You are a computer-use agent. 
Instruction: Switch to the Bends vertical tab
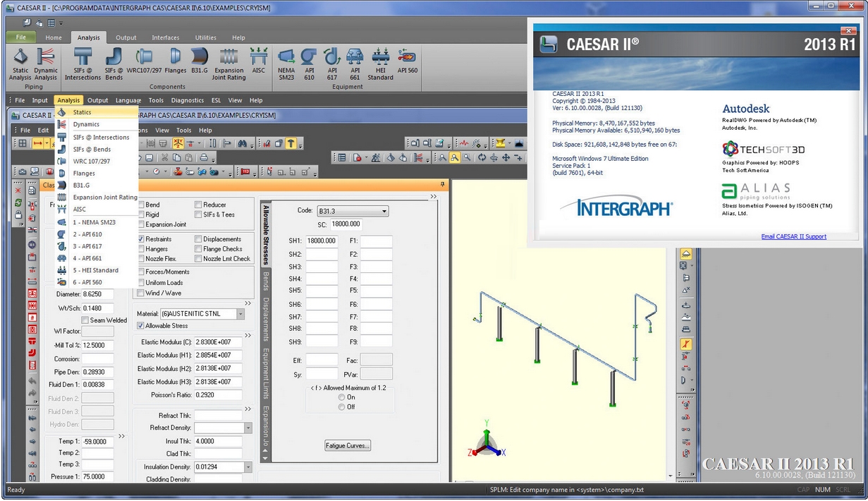point(266,281)
